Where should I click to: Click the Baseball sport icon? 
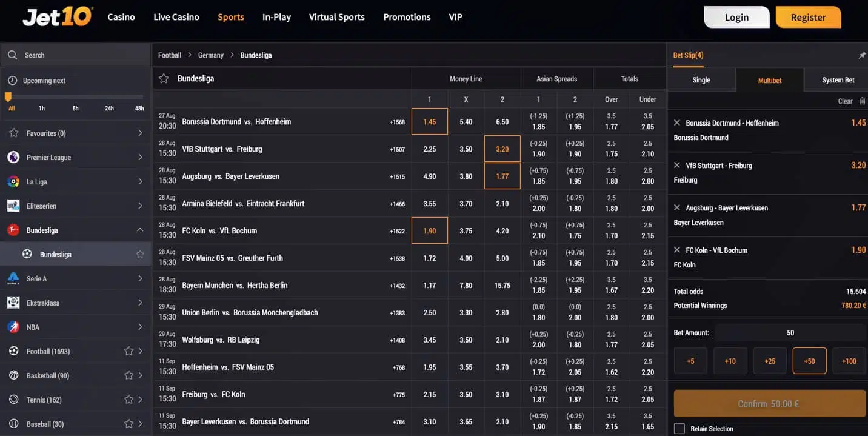point(13,424)
